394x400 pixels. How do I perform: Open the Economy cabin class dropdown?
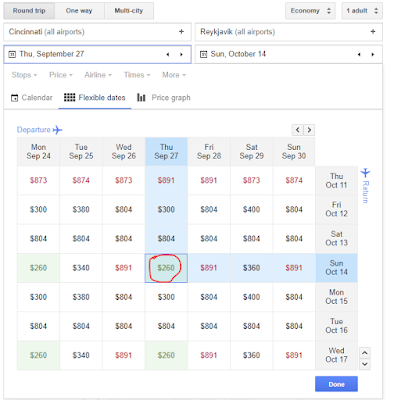click(310, 11)
